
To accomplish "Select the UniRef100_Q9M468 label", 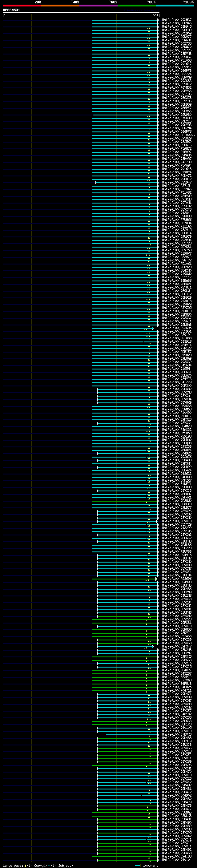I will pyautogui.click(x=177, y=853).
